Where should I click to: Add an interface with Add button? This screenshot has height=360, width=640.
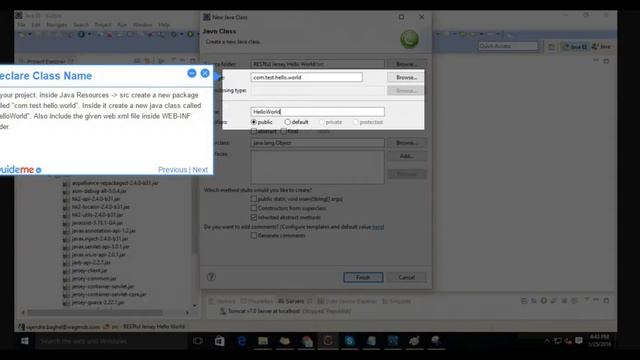coord(406,156)
